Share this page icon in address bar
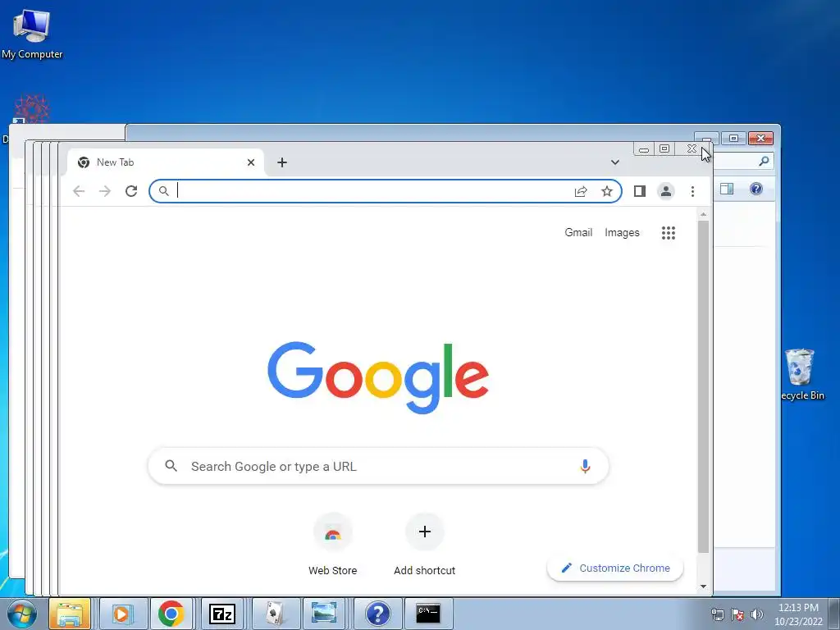This screenshot has height=630, width=840. pos(581,191)
